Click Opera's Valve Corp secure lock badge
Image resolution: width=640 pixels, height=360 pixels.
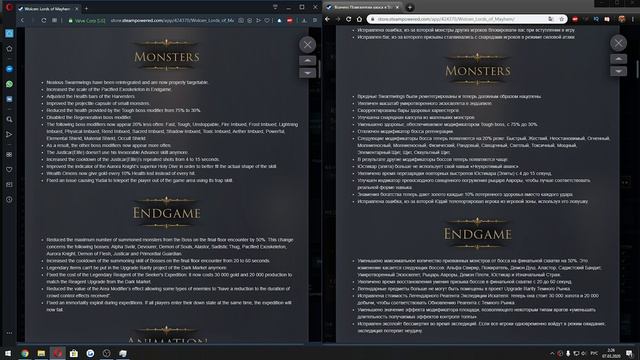[87, 20]
